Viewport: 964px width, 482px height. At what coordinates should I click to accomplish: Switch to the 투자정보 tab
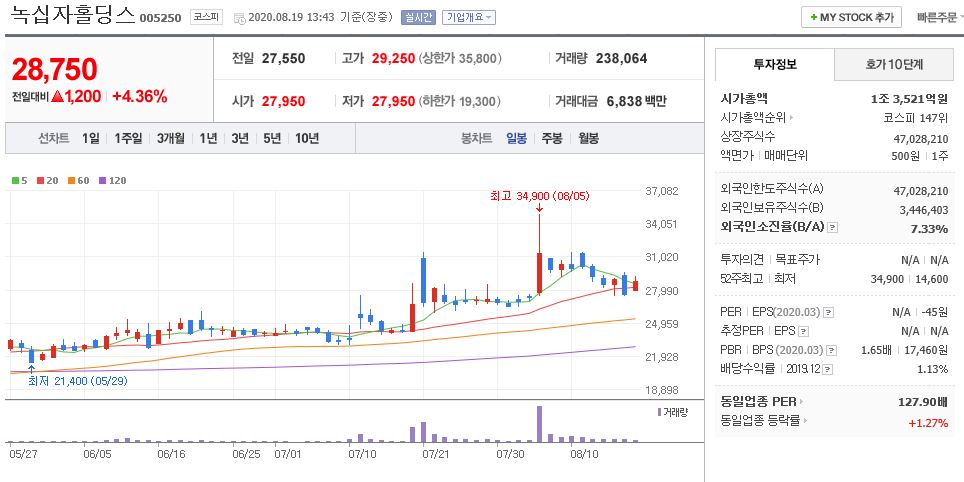(x=775, y=64)
